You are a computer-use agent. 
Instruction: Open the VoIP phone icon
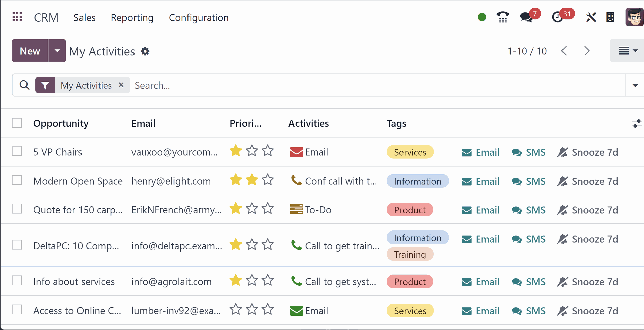[503, 17]
